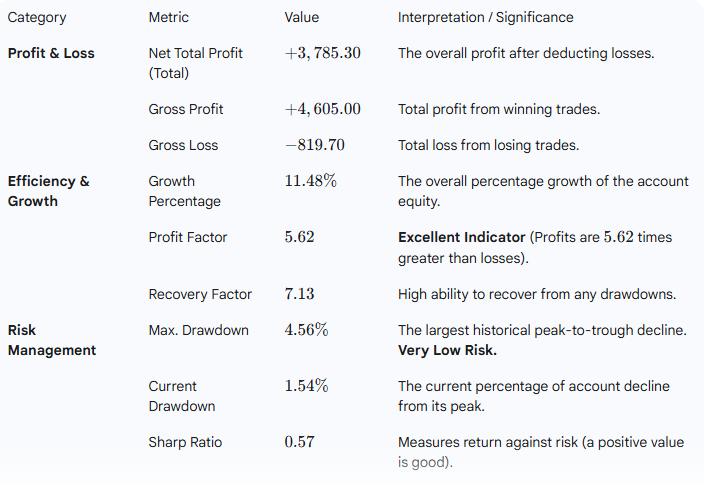Click the Interpretation / Significance column header
Screen dimensions: 704x483
point(485,17)
